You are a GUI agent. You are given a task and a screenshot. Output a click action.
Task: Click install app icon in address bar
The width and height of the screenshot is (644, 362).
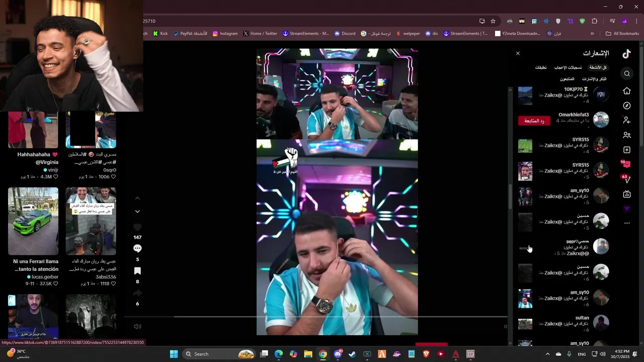coord(482,21)
